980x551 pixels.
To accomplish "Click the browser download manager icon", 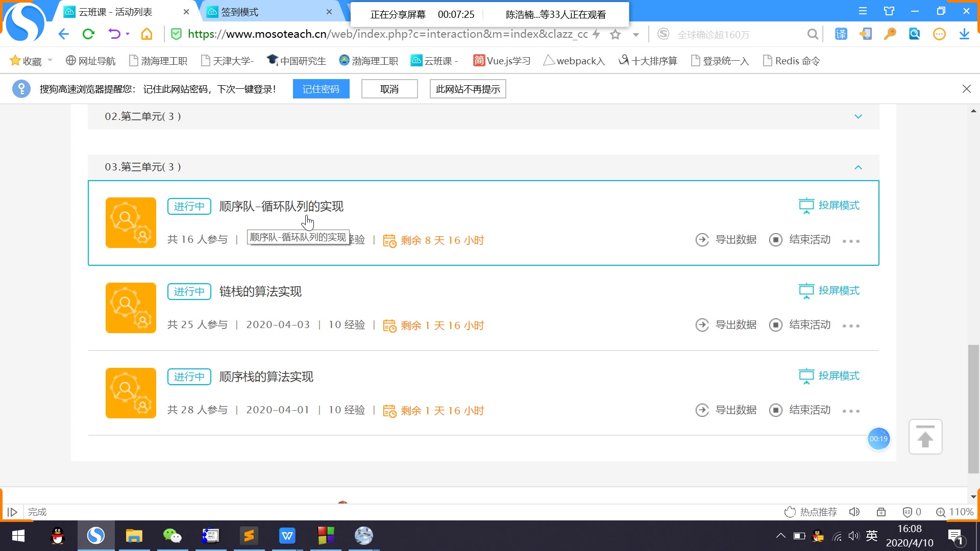I will click(x=964, y=34).
